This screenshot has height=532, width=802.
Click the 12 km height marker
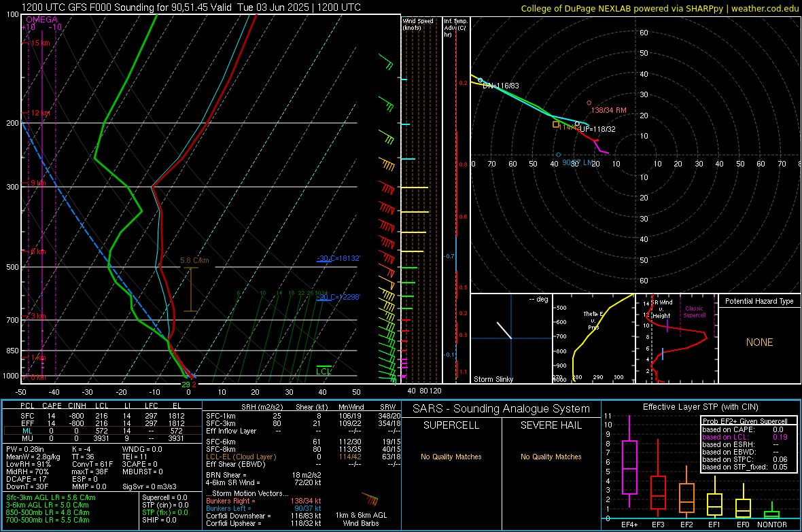click(40, 113)
